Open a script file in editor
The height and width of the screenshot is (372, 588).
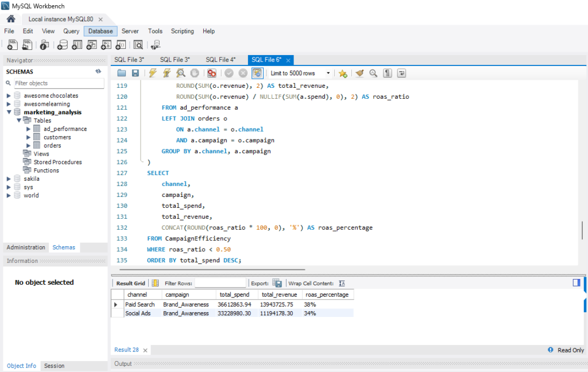(x=122, y=73)
